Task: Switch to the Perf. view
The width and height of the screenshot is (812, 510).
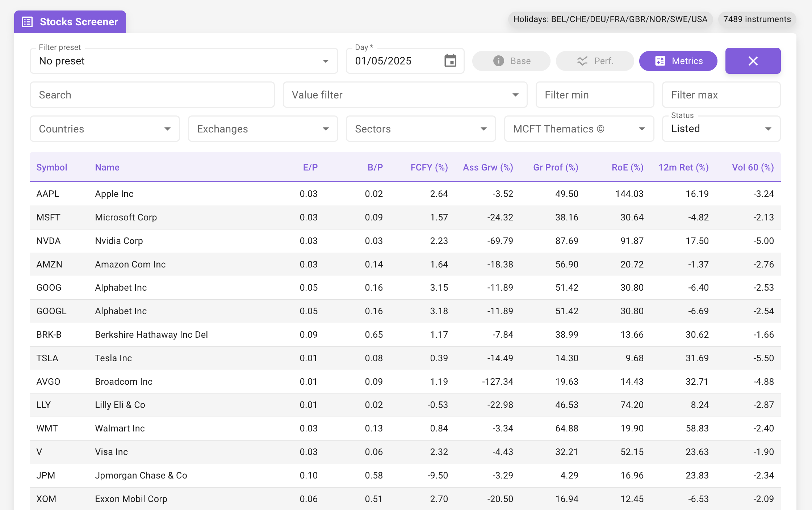Action: pyautogui.click(x=595, y=61)
